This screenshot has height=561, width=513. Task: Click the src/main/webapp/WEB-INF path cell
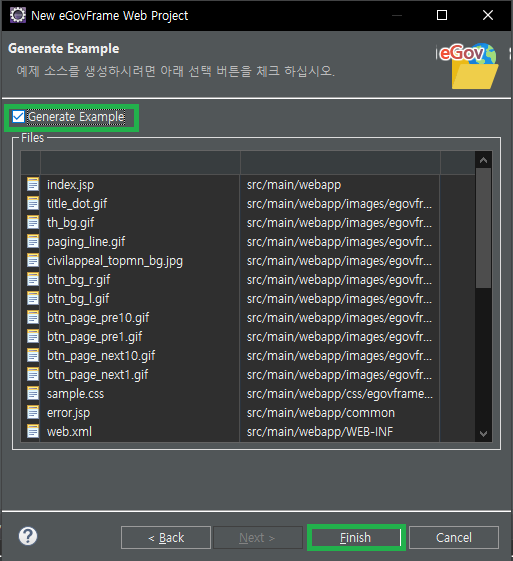(x=320, y=431)
